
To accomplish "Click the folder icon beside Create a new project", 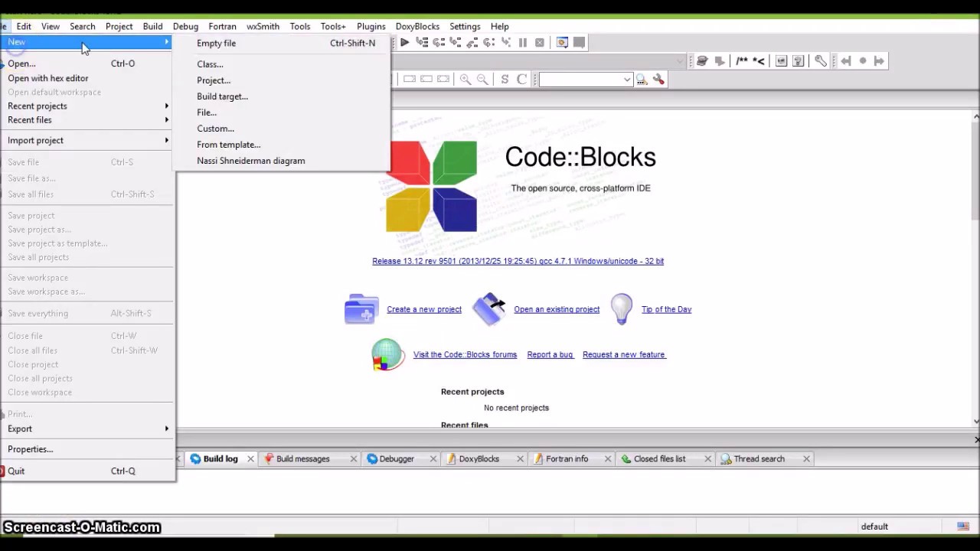I will coord(361,309).
